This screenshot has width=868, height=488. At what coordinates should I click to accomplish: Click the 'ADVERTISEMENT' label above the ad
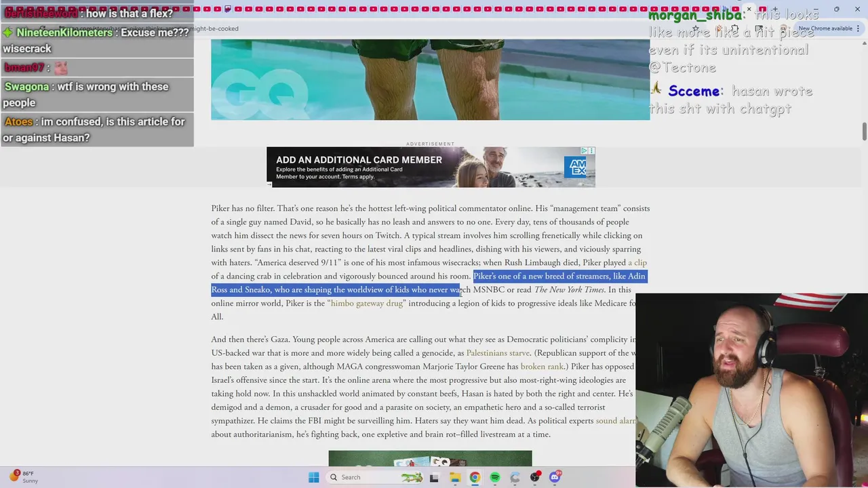coord(430,144)
